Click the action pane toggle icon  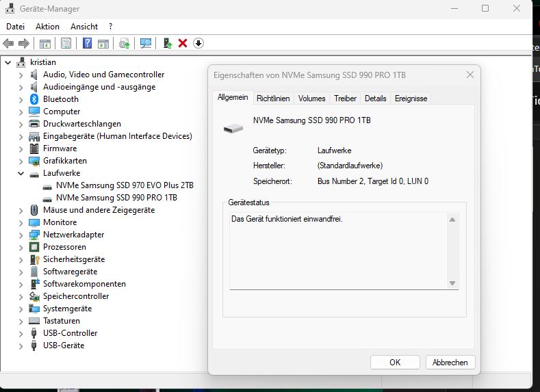pos(103,43)
